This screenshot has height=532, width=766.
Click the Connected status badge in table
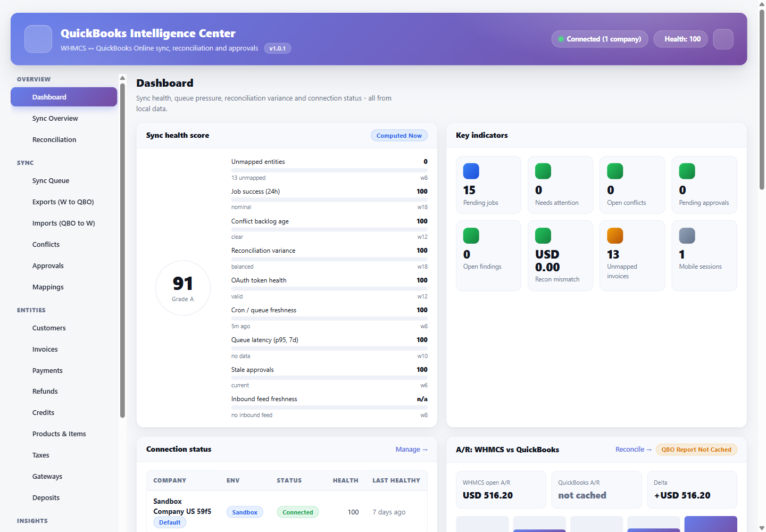click(x=298, y=512)
